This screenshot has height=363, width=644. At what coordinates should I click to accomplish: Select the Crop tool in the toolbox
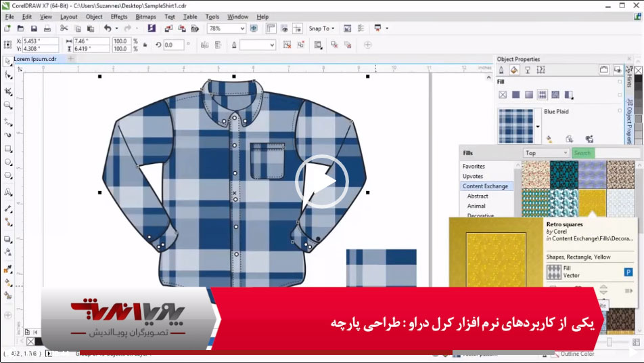[x=7, y=91]
